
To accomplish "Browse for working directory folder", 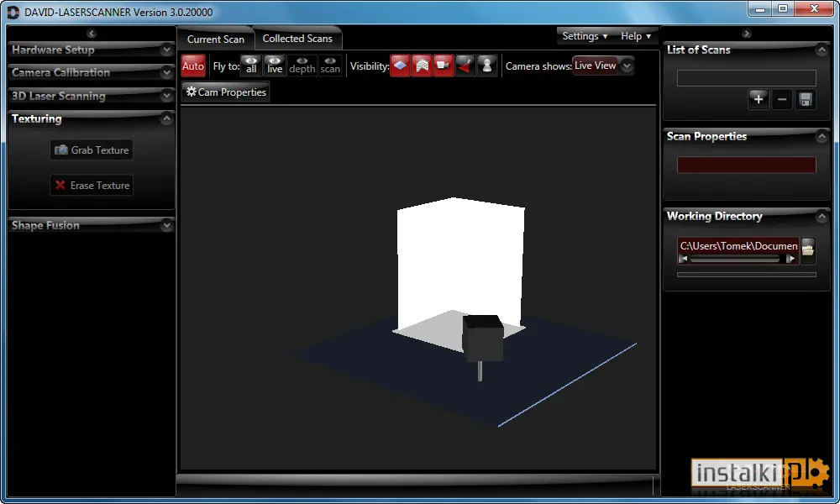I will [808, 250].
